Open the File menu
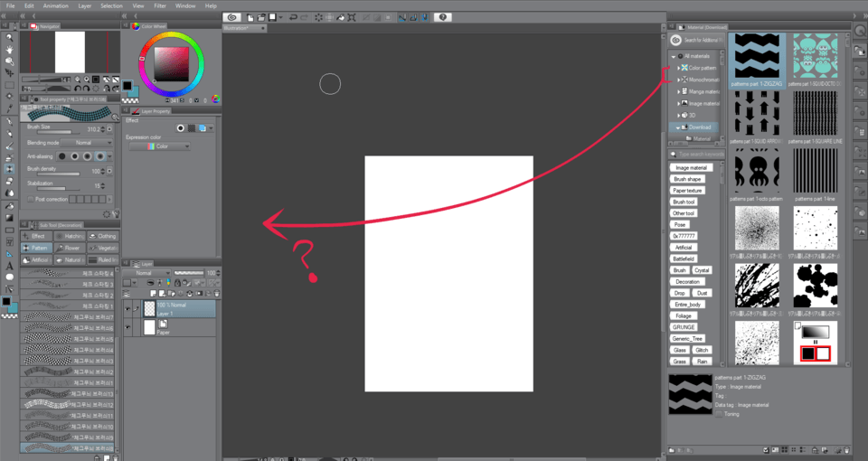This screenshot has height=461, width=868. [11, 5]
